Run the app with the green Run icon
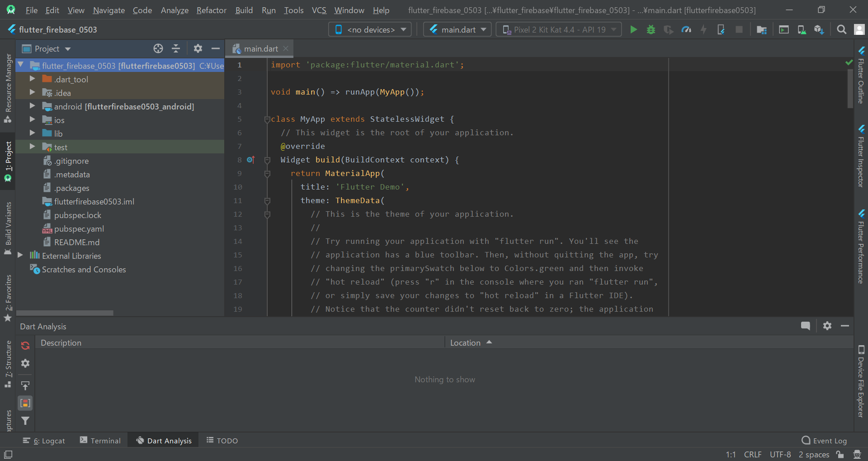The image size is (868, 461). (x=633, y=29)
